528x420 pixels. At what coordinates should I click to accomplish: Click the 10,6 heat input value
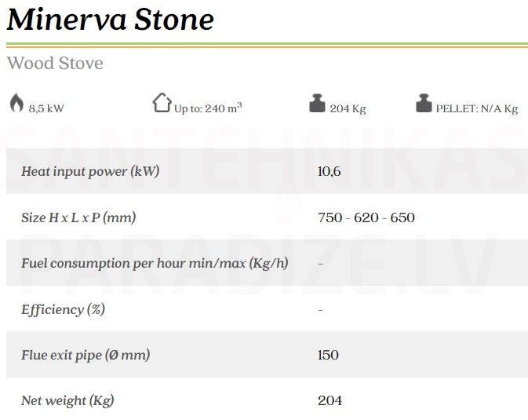coord(329,172)
